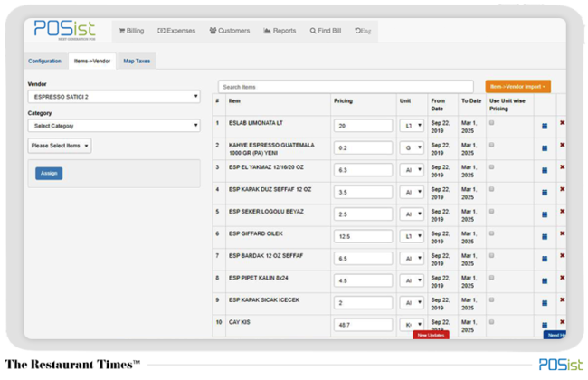This screenshot has height=380, width=588.
Task: Open calendar icon for CAY KIS row
Action: click(x=545, y=325)
